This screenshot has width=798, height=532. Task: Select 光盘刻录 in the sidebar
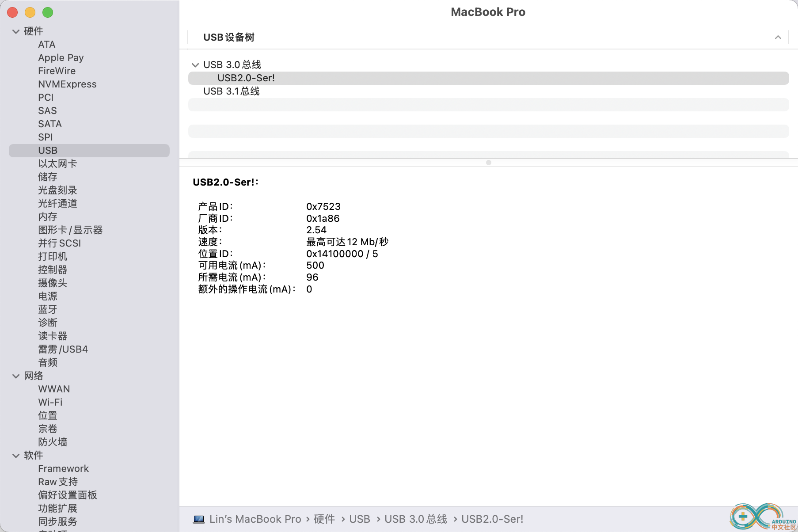click(57, 190)
